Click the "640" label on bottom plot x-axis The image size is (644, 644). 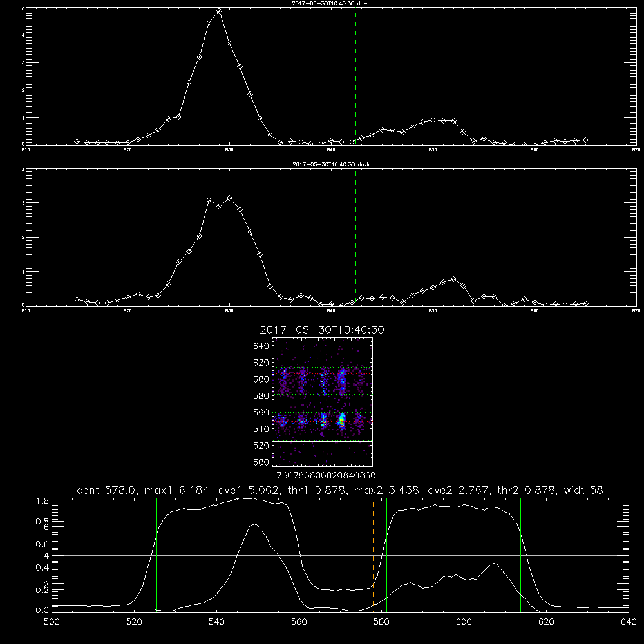[x=629, y=622]
